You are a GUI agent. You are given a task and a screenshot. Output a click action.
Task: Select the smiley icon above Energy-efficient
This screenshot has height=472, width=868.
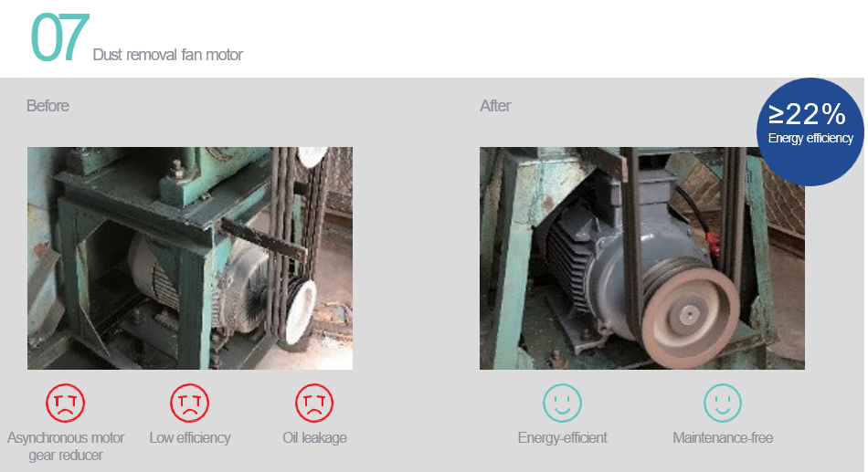[562, 403]
